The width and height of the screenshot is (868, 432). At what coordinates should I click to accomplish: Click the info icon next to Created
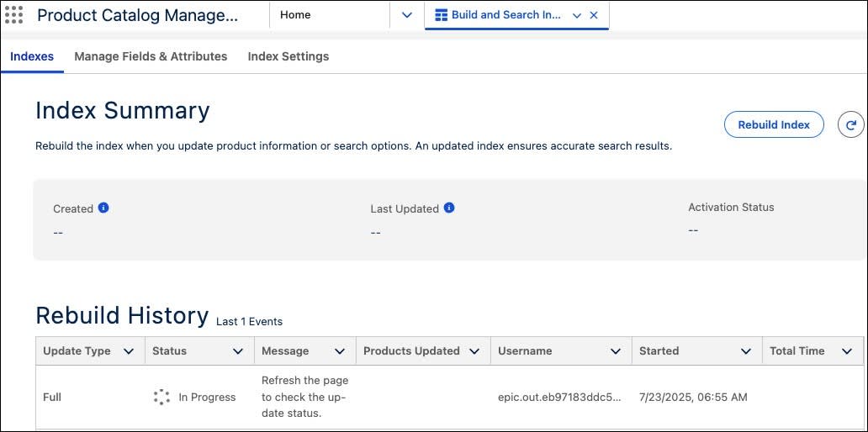103,208
